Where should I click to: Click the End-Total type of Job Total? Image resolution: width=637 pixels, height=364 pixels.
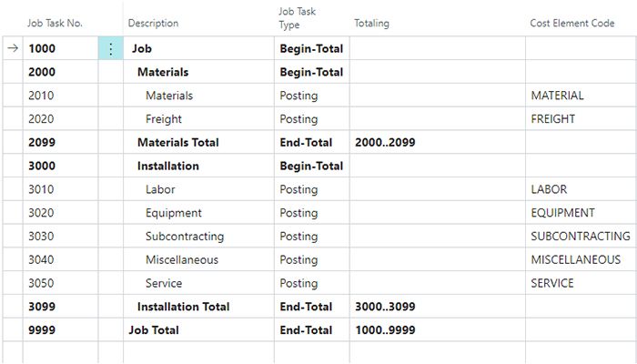click(306, 330)
